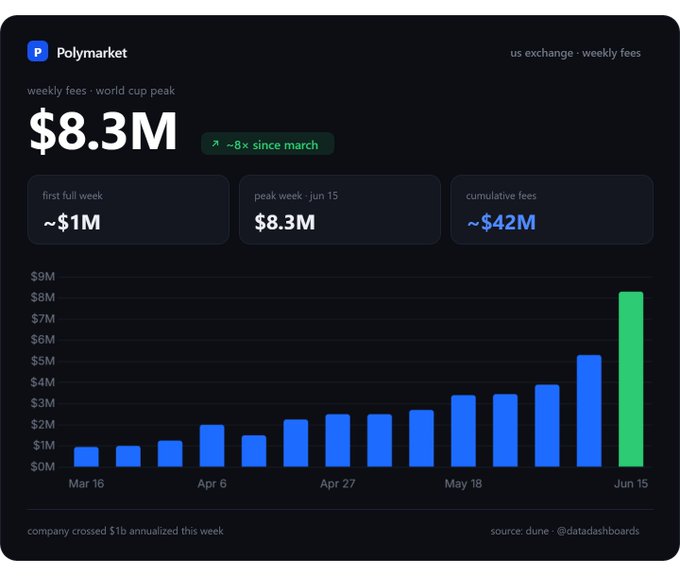Click the $8.3M peak week value
Viewport: 680px width, 576px height.
(x=285, y=223)
